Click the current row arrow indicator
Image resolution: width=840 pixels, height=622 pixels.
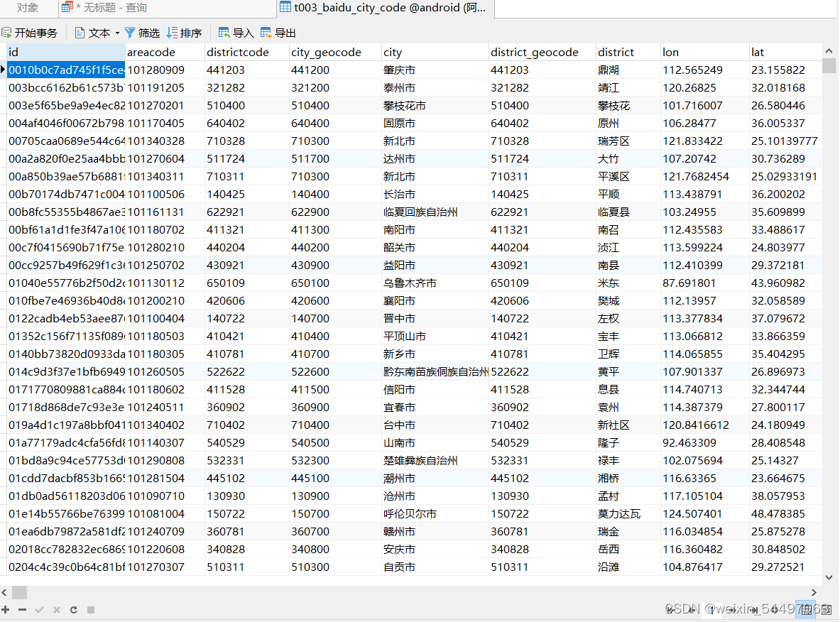coord(4,70)
